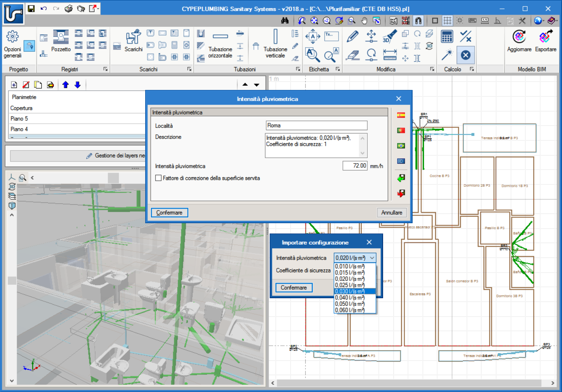The height and width of the screenshot is (392, 562).
Task: Select the Copertura plan row
Action: [x=77, y=108]
